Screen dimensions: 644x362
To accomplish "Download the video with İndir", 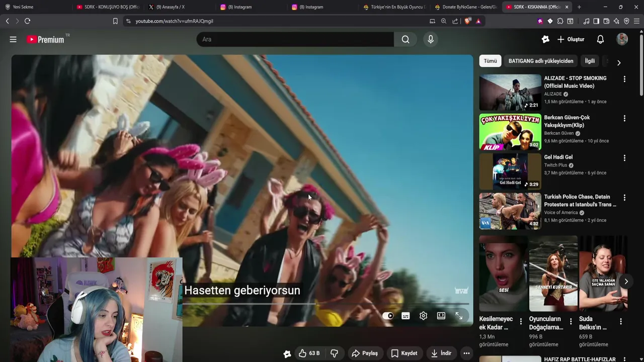I will (441, 353).
